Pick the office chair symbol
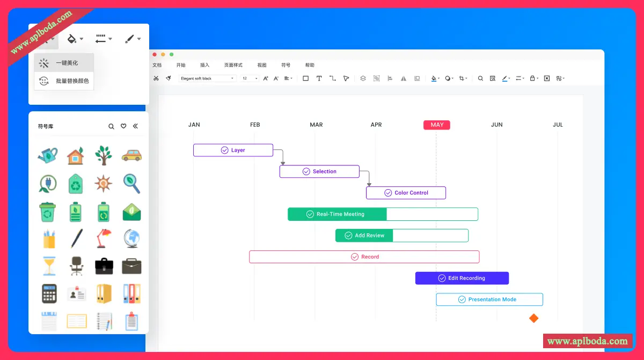The width and height of the screenshot is (644, 360). pos(76,266)
